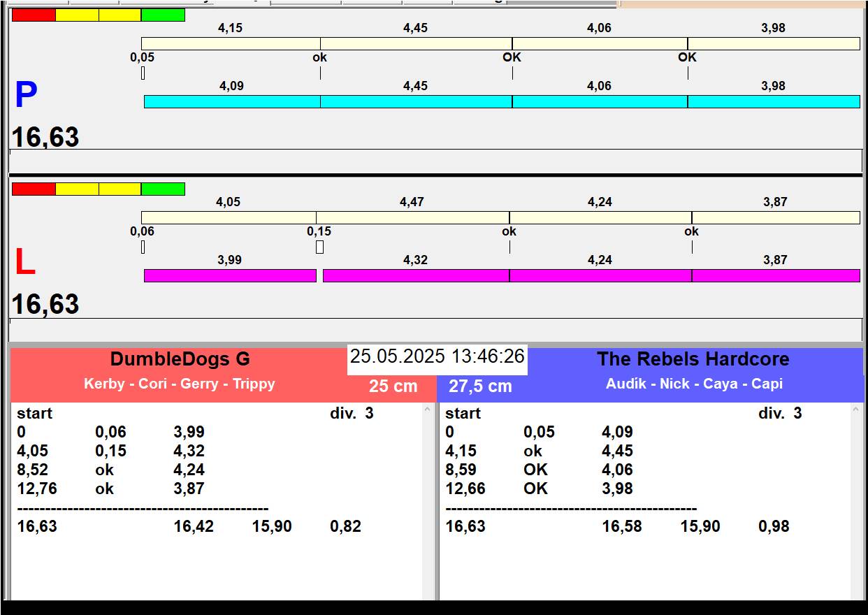The height and width of the screenshot is (615, 868).
Task: Click the green start light in lane L
Action: [x=163, y=189]
